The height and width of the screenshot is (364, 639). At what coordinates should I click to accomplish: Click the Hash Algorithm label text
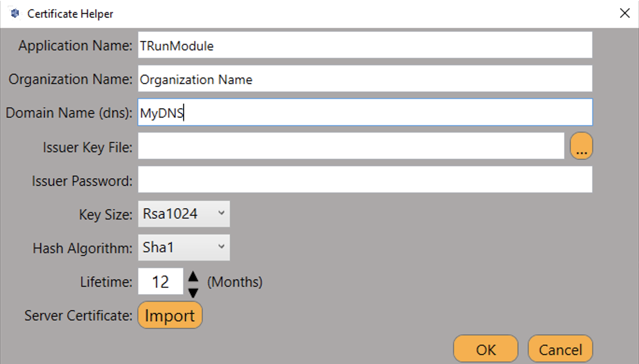coord(83,248)
